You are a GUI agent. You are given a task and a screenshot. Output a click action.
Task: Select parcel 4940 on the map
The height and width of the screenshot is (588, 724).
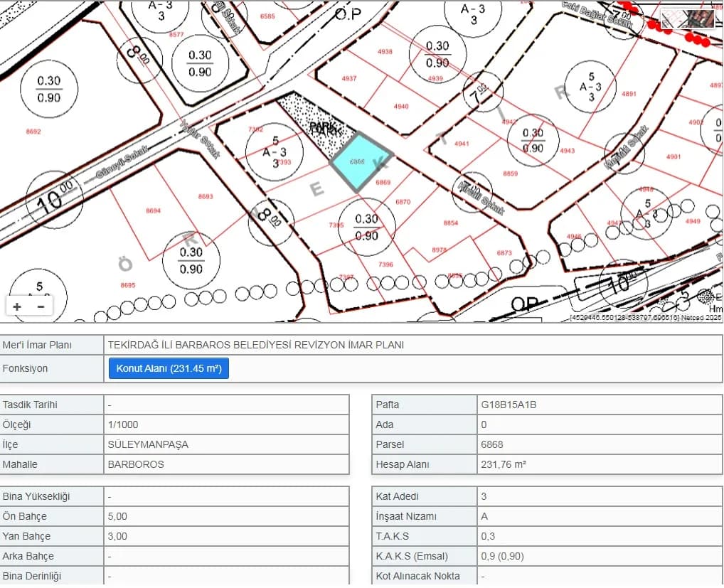401,106
